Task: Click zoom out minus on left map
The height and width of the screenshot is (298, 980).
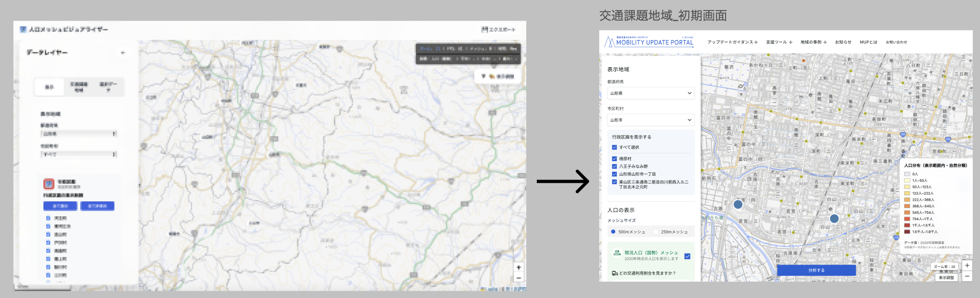Action: pyautogui.click(x=518, y=277)
